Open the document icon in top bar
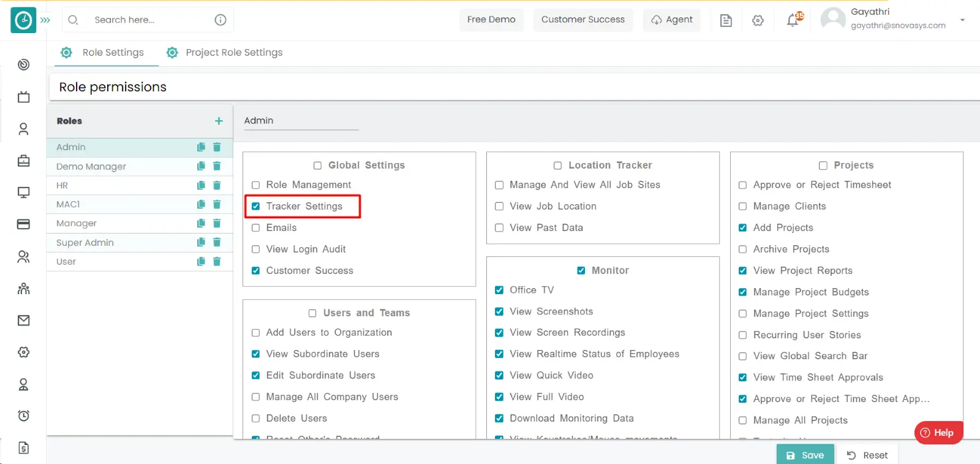Viewport: 980px width, 464px height. 726,20
